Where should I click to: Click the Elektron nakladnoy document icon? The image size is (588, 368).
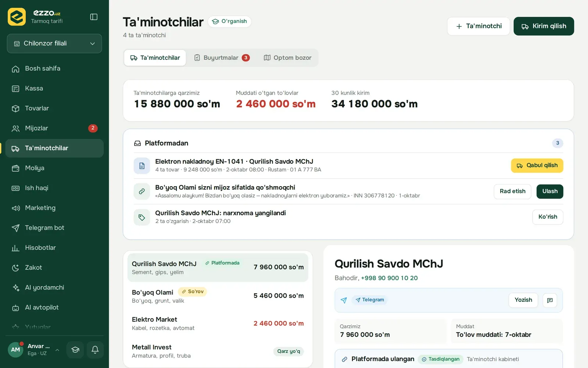tap(142, 166)
